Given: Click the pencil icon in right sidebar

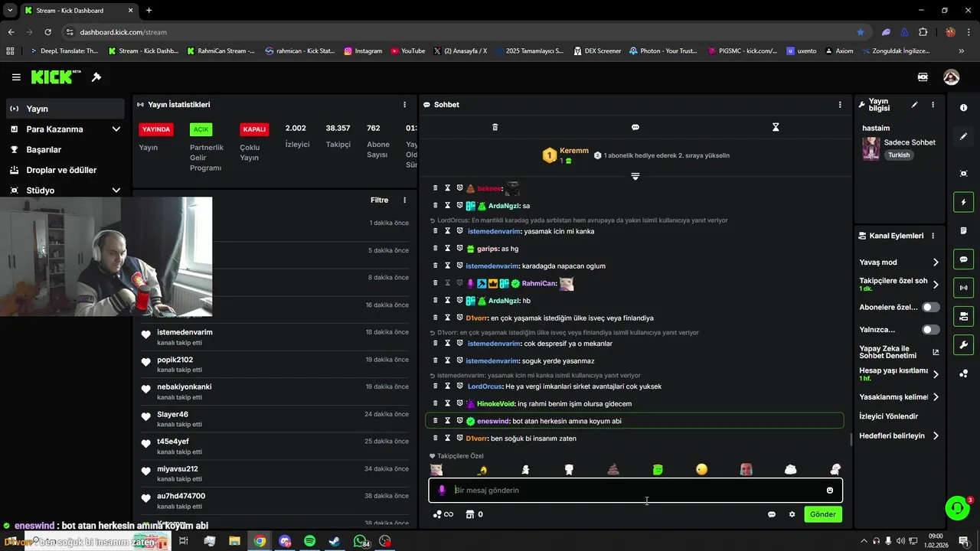Looking at the screenshot, I should tap(963, 136).
